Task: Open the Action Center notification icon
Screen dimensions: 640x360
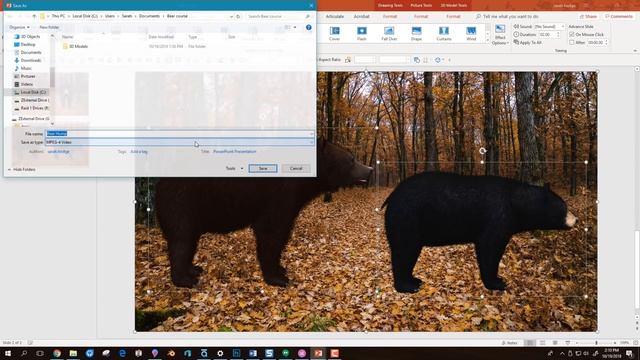Action: [630, 353]
